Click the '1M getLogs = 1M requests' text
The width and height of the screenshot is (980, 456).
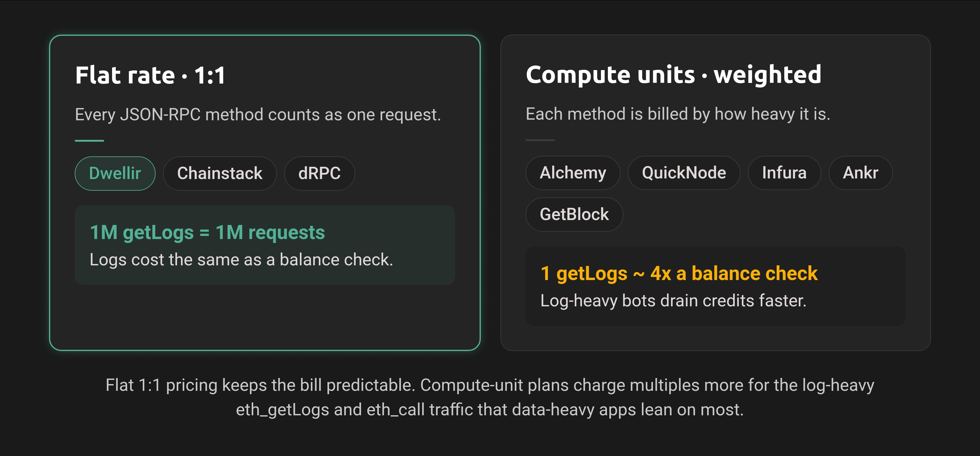tap(207, 232)
